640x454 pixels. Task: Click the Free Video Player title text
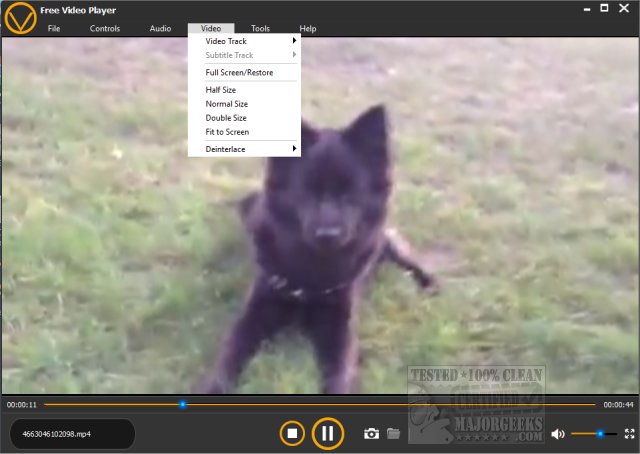tap(78, 10)
